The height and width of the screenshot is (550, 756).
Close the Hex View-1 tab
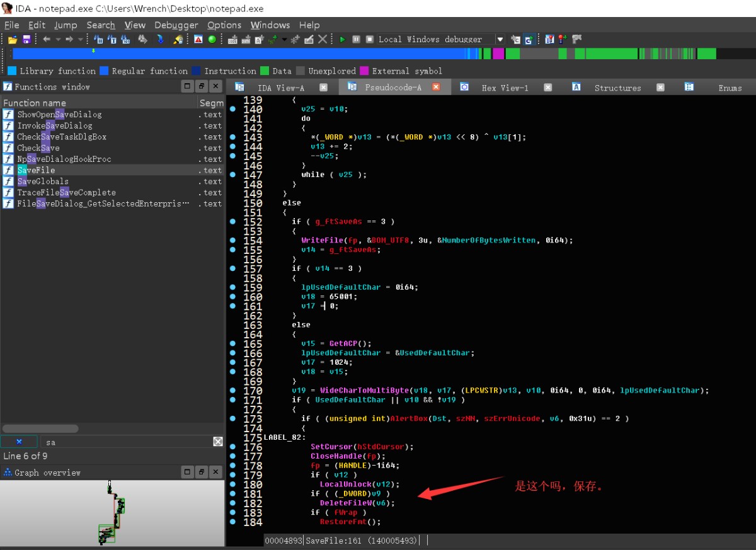click(x=548, y=88)
